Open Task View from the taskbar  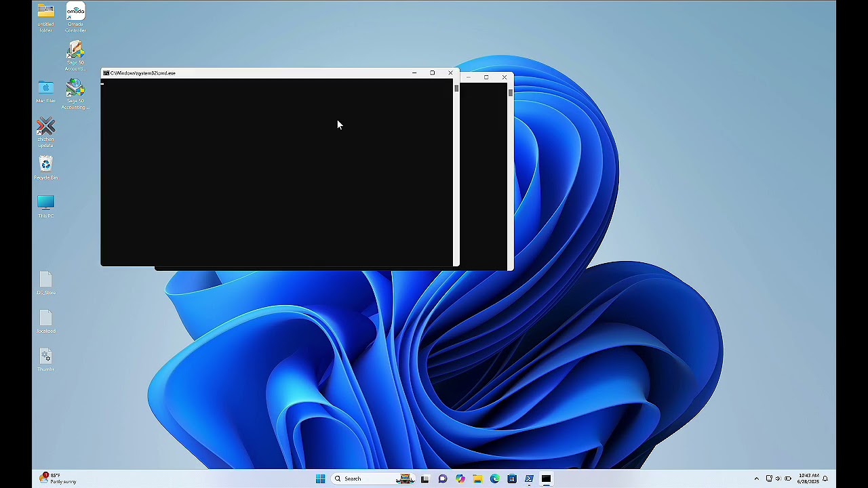click(x=425, y=479)
